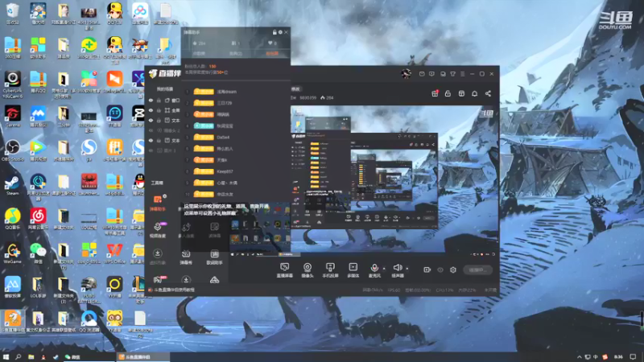Show the hidden 摄像头 2 source
This screenshot has width=644, height=362.
pos(151,130)
